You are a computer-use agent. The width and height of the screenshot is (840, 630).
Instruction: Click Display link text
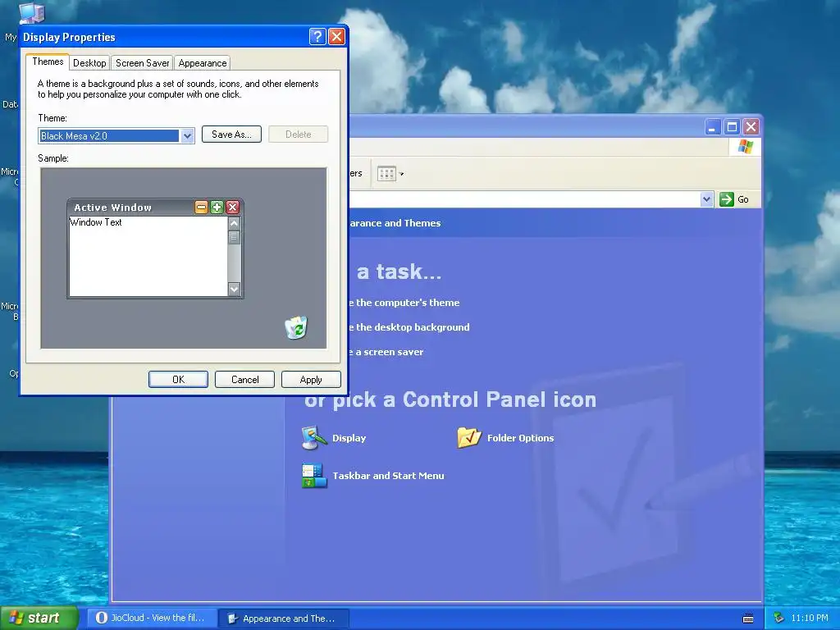click(x=349, y=438)
